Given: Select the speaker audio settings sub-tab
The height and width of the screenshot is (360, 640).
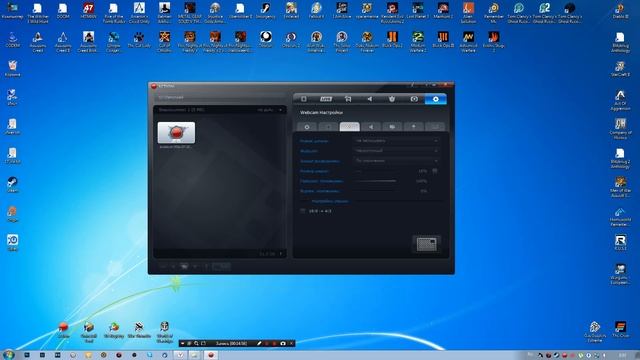Looking at the screenshot, I should 371,127.
